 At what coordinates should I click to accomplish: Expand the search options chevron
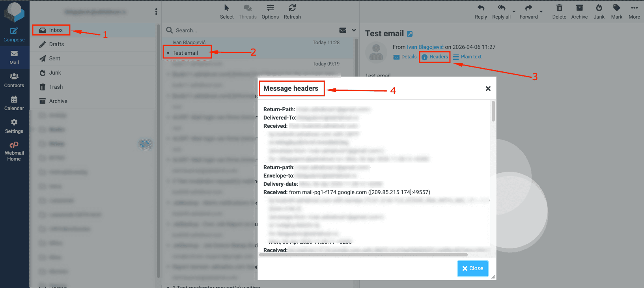354,30
